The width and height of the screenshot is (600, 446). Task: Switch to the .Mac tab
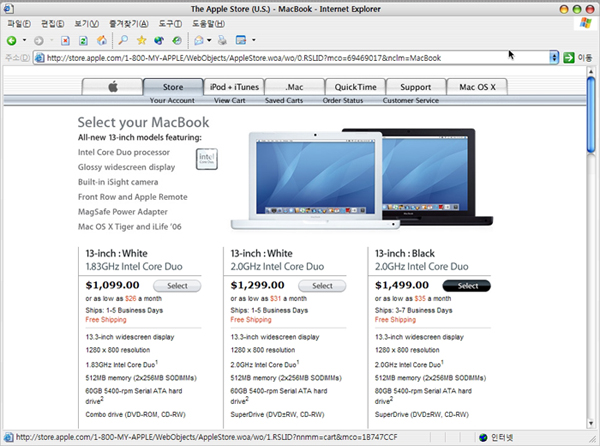pos(294,87)
